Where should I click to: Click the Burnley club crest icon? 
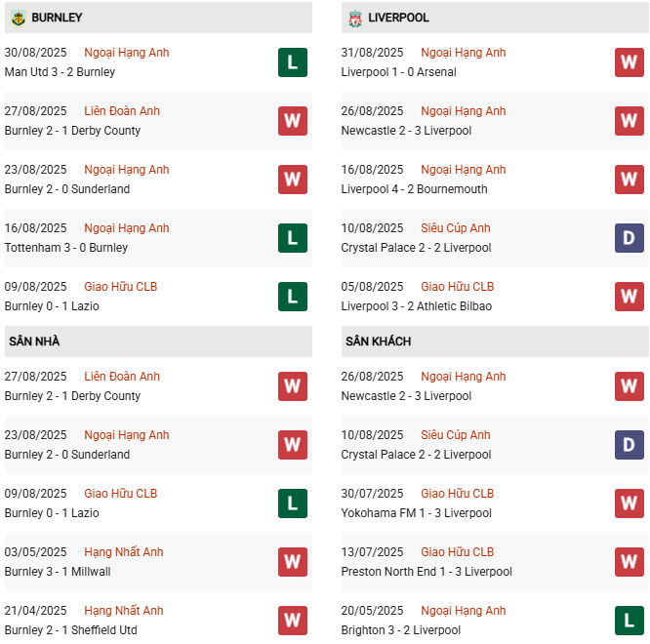pyautogui.click(x=18, y=18)
